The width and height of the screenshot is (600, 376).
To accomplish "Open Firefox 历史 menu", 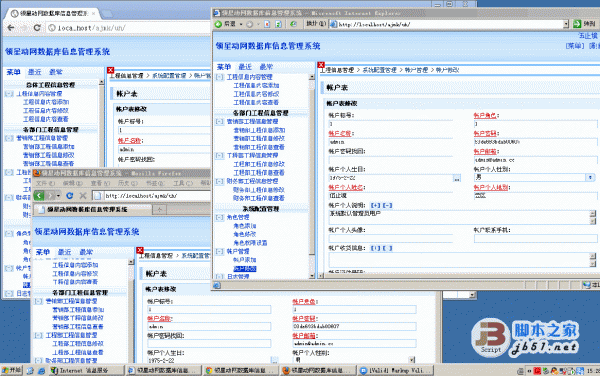I will 128,183.
